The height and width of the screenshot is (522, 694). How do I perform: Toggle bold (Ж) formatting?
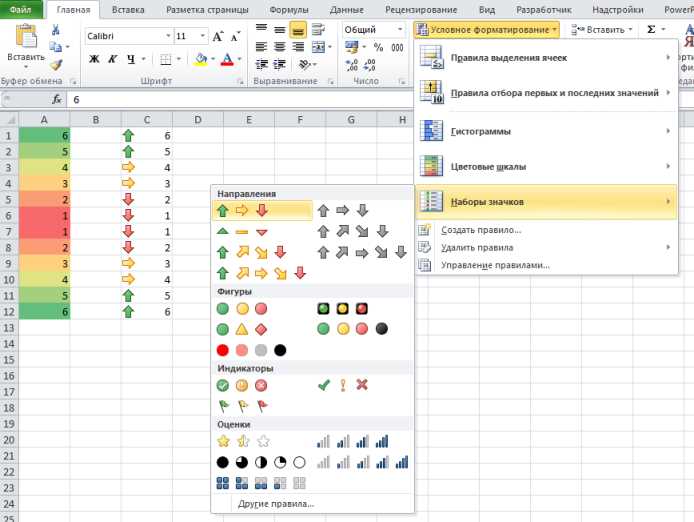(94, 59)
